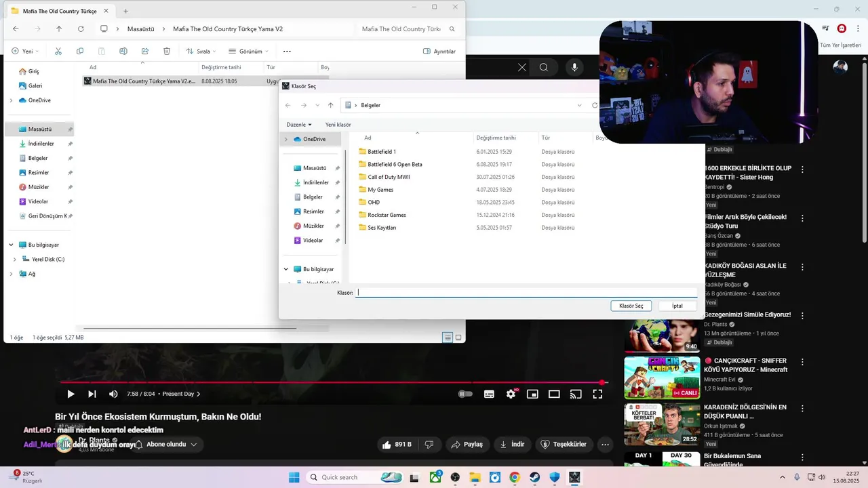Click the Klasör Seç button
Image resolution: width=868 pixels, height=488 pixels.
click(631, 306)
